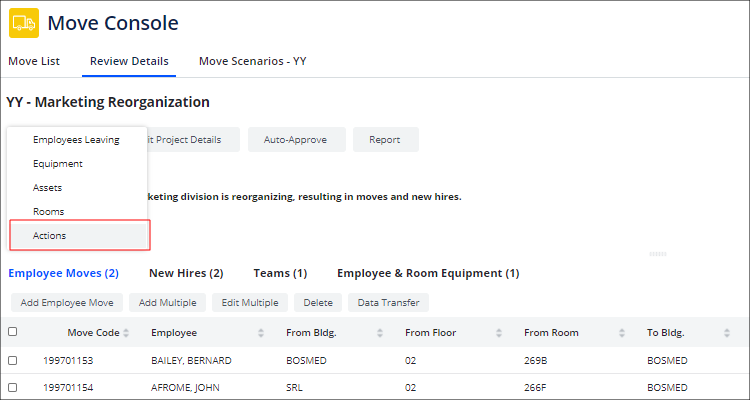
Task: Sort by Move Code column arrows
Action: [x=126, y=333]
